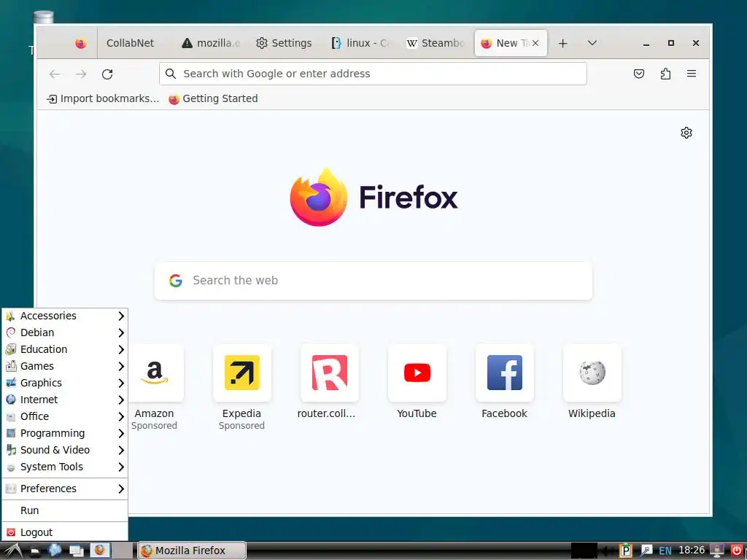Viewport: 747px width, 560px height.
Task: Personalize new tab via gear icon
Action: click(x=686, y=133)
